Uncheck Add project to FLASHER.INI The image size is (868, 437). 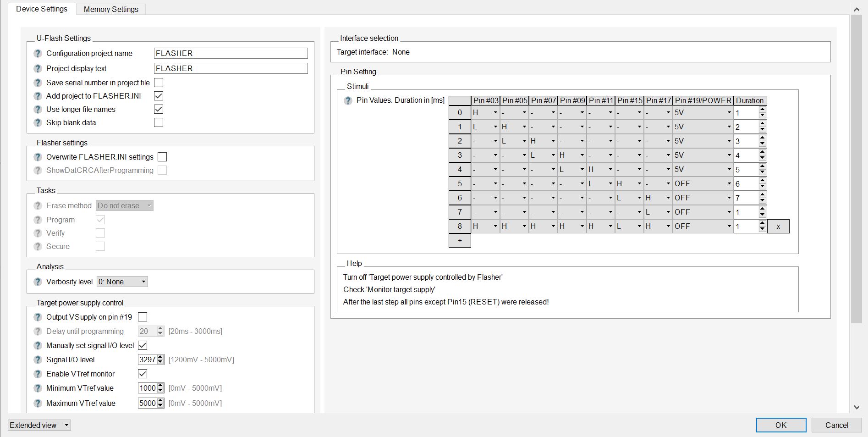(x=159, y=96)
